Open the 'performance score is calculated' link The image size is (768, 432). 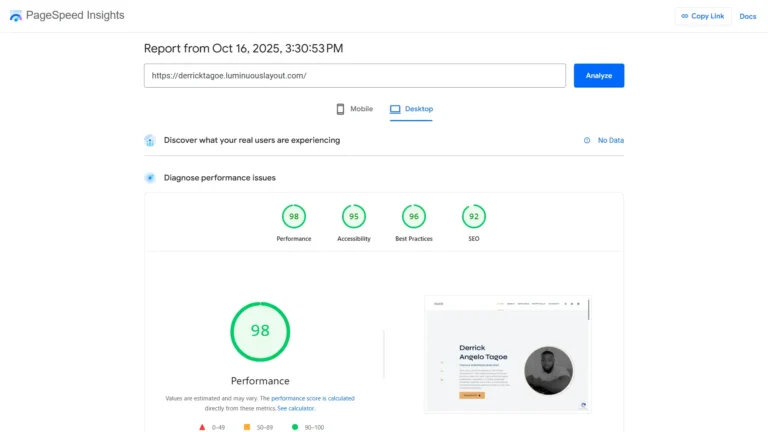coord(312,398)
